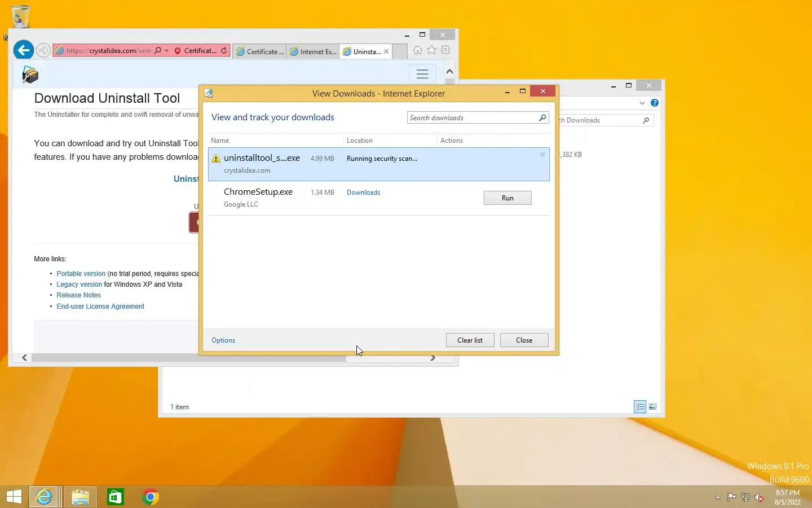Click the horizontal scrollbar left arrow
The width and height of the screenshot is (812, 508).
pos(24,358)
